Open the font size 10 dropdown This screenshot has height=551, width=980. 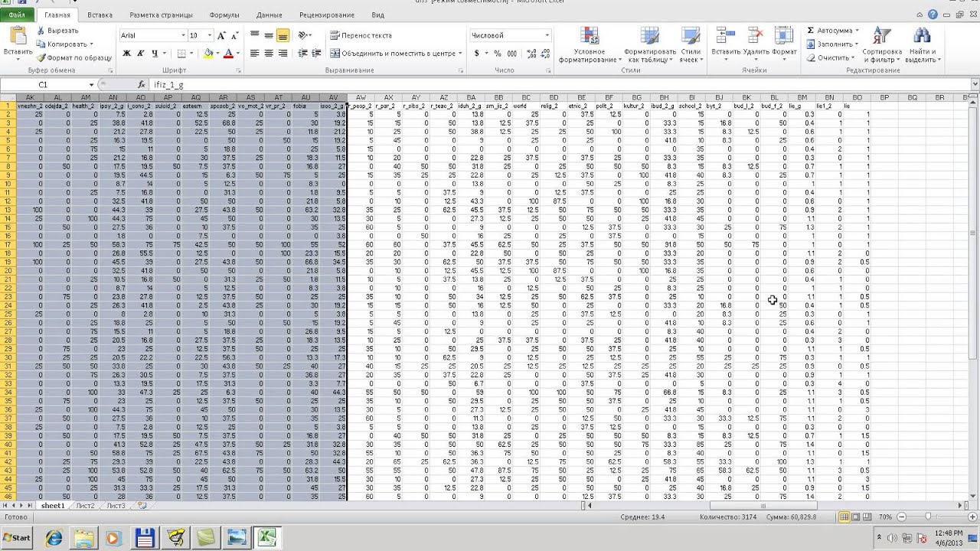tap(210, 36)
